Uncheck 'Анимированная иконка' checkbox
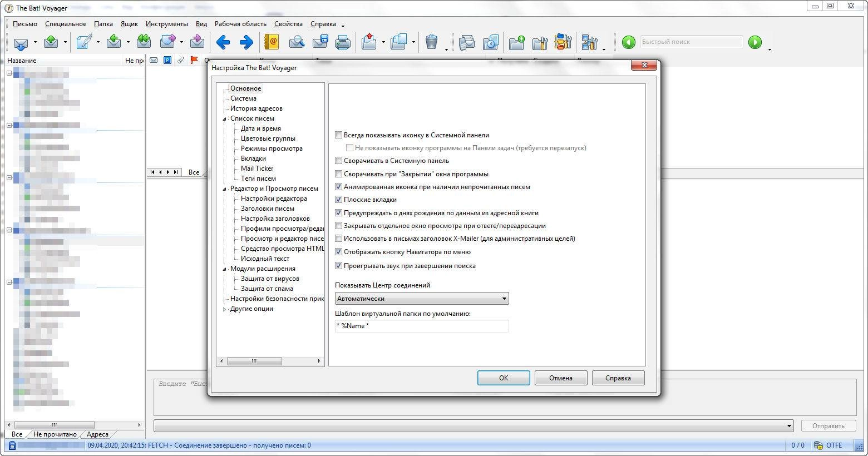868x456 pixels. click(338, 187)
